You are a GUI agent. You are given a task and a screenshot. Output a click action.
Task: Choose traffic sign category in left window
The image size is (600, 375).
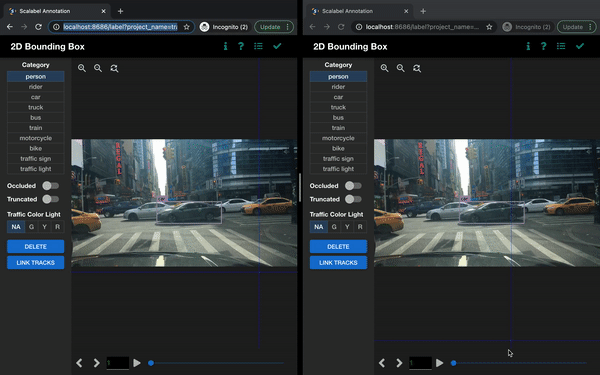36,159
